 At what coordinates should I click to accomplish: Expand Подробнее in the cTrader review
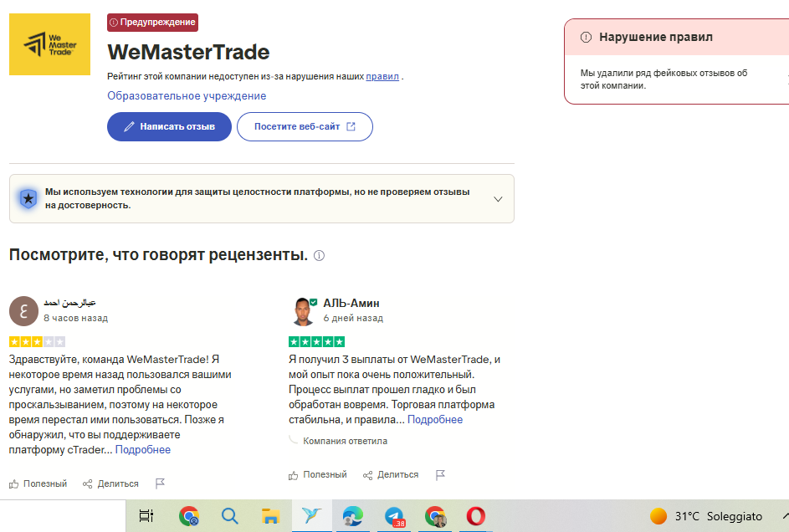pos(143,449)
